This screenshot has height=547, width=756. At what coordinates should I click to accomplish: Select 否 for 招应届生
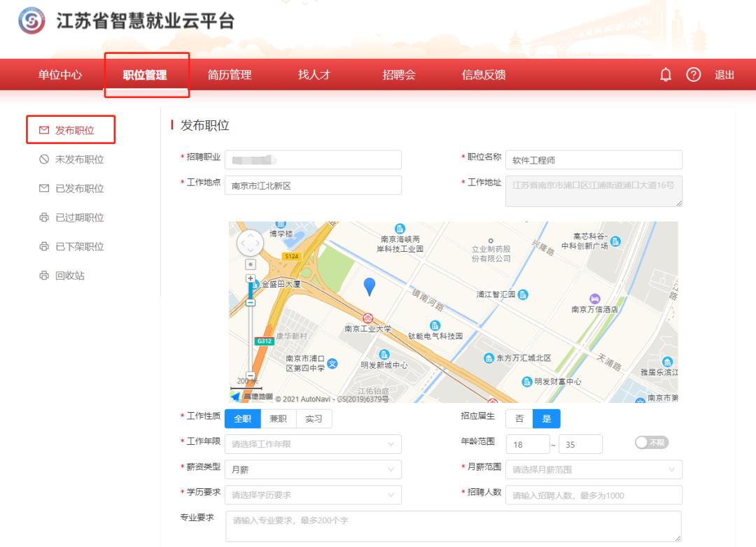(519, 418)
